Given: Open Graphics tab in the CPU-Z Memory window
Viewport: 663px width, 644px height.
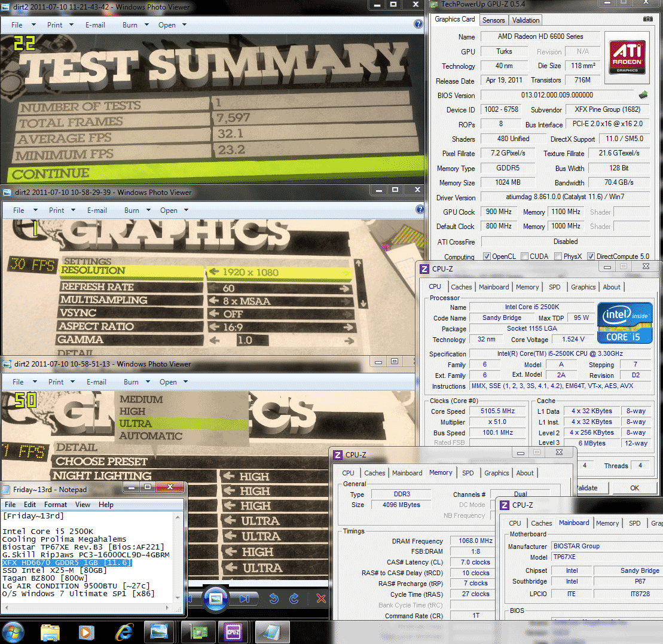Looking at the screenshot, I should coord(496,473).
